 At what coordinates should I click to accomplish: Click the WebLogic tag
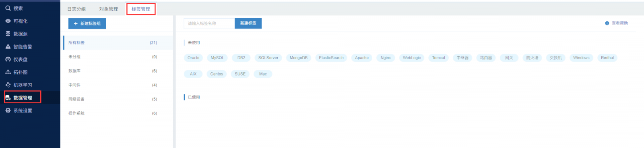(x=412, y=58)
